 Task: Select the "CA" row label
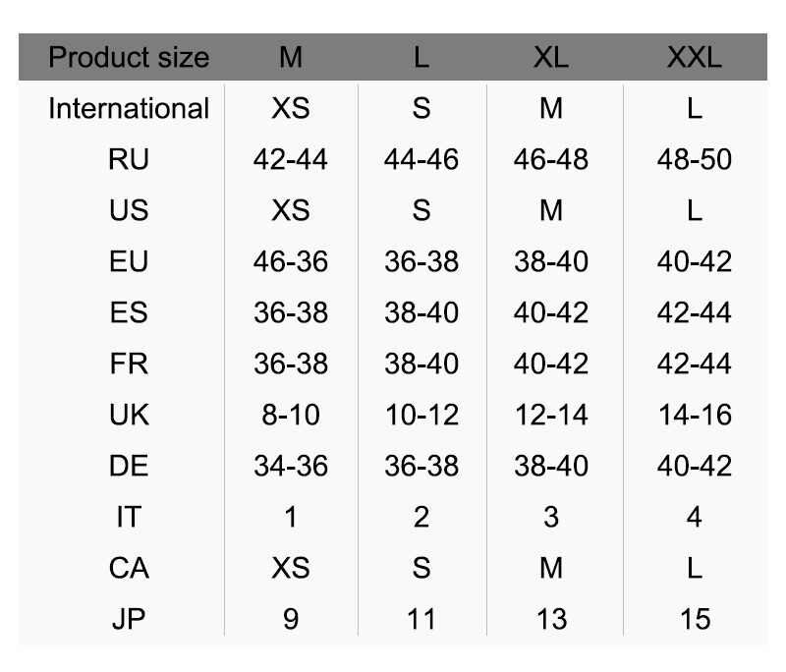[129, 568]
